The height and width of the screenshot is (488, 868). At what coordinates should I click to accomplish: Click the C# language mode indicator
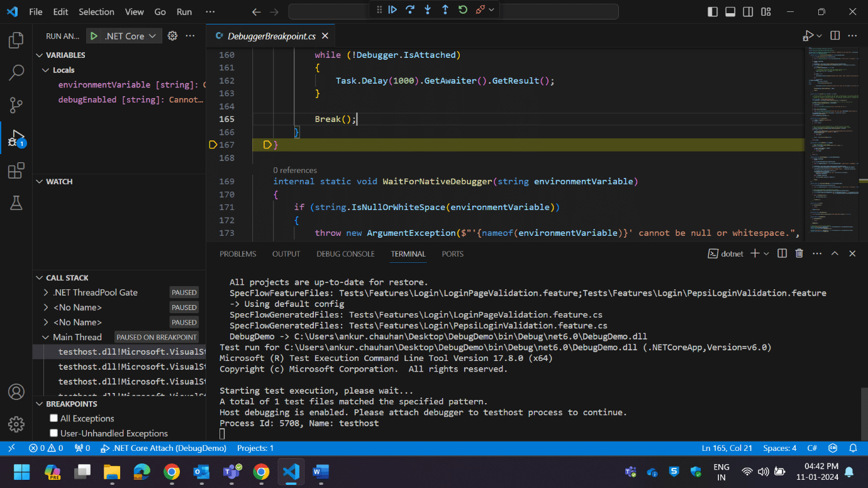tap(812, 448)
